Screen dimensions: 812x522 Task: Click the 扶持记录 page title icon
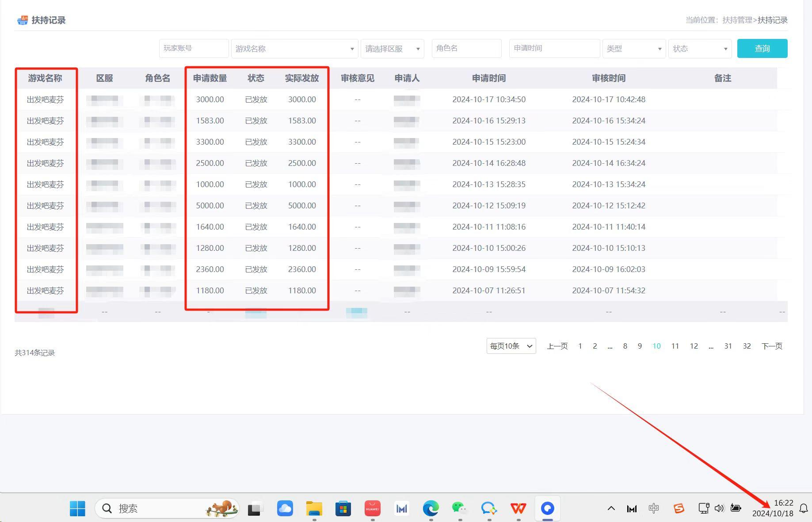click(x=22, y=20)
